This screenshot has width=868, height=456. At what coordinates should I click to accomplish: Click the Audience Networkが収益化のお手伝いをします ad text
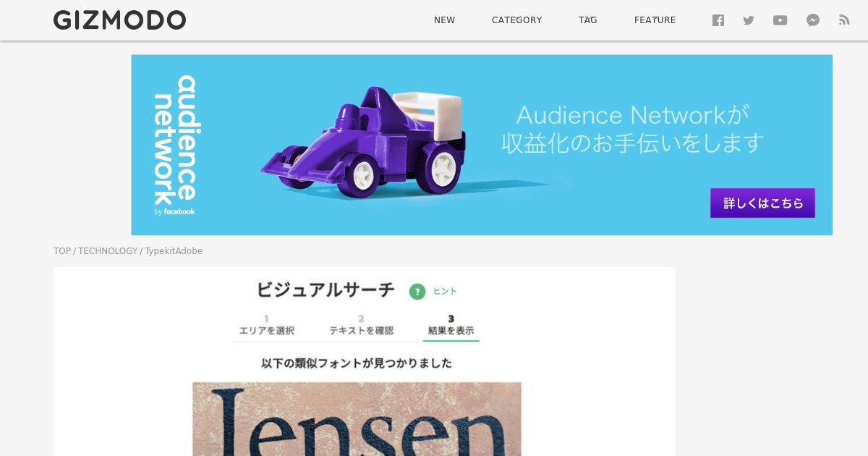[633, 129]
